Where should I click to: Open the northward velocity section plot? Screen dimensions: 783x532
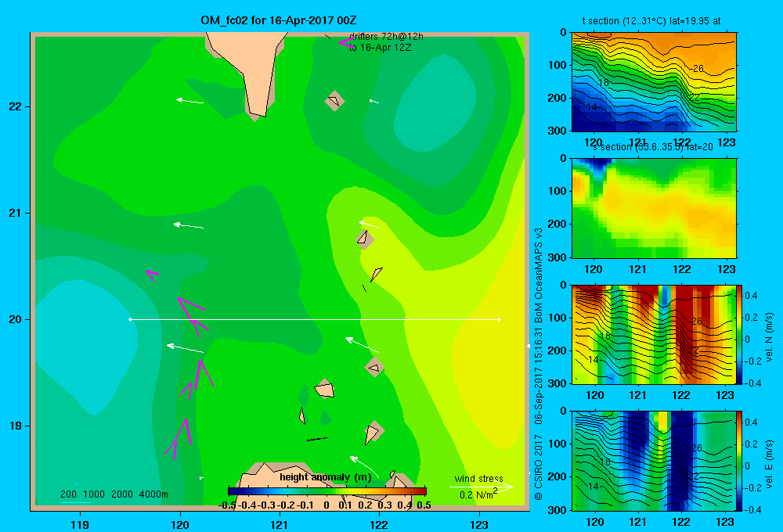pyautogui.click(x=654, y=334)
